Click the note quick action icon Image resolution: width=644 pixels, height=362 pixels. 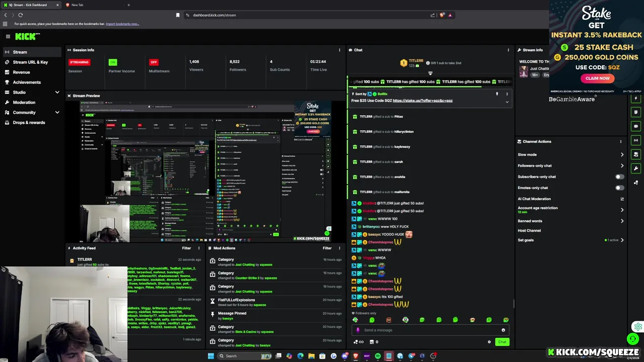click(636, 112)
